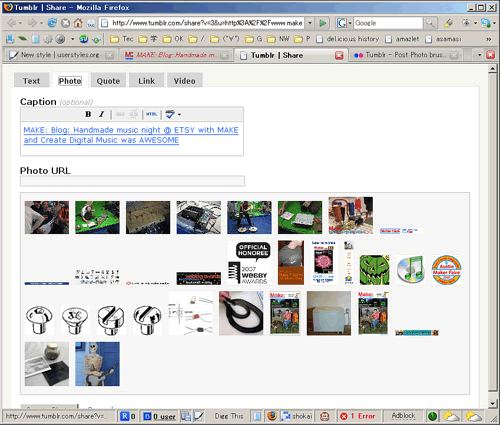Select the iTunes music note CD thumbnail
Screen dimensions: 500x425
(411, 270)
